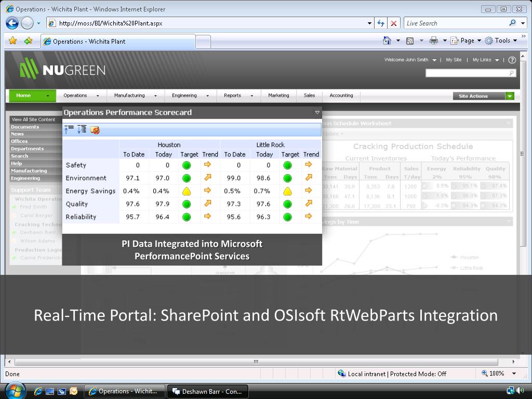Image resolution: width=532 pixels, height=399 pixels.
Task: Click the vertical scrollbar up arrow
Action: pos(523,55)
